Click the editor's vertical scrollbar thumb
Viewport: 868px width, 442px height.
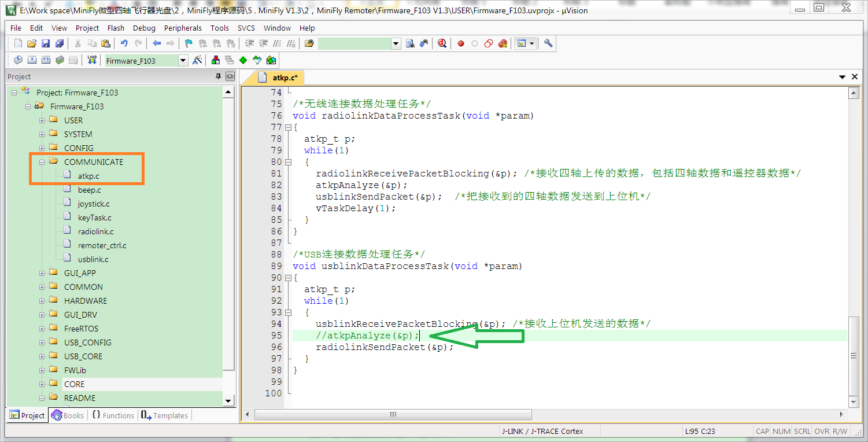(x=854, y=356)
